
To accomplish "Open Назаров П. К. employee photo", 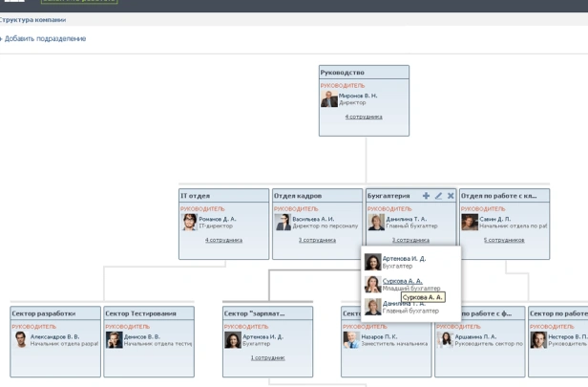I will [x=351, y=340].
